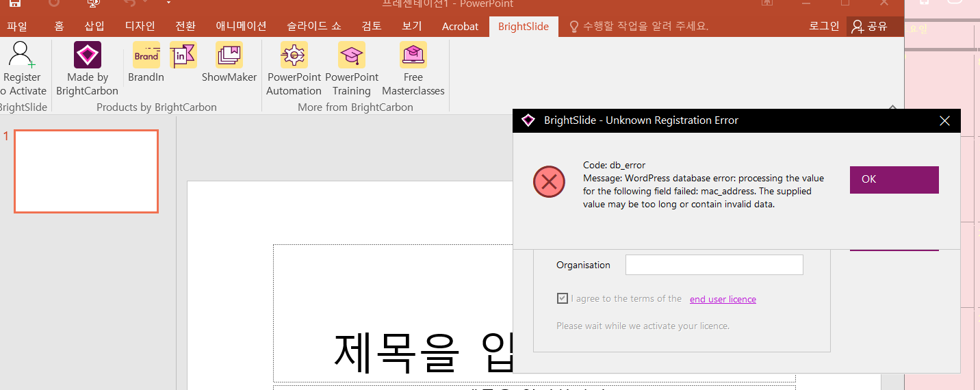Select slide 1 thumbnail
The image size is (980, 390).
pos(86,171)
